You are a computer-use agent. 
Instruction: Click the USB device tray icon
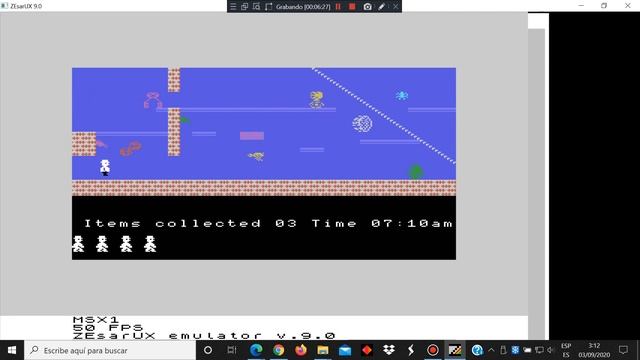(503, 350)
